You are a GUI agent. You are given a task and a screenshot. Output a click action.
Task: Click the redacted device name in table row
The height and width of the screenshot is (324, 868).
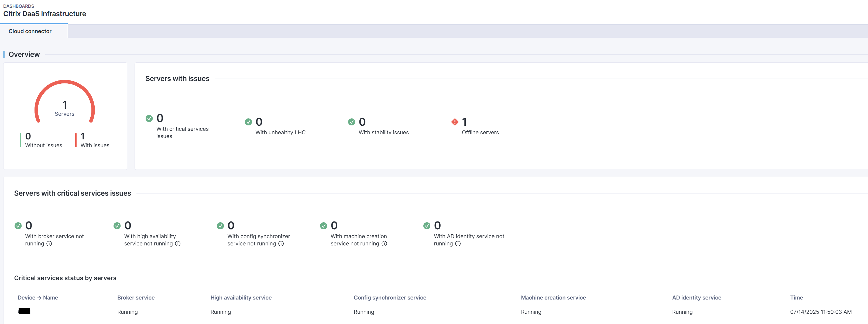24,311
